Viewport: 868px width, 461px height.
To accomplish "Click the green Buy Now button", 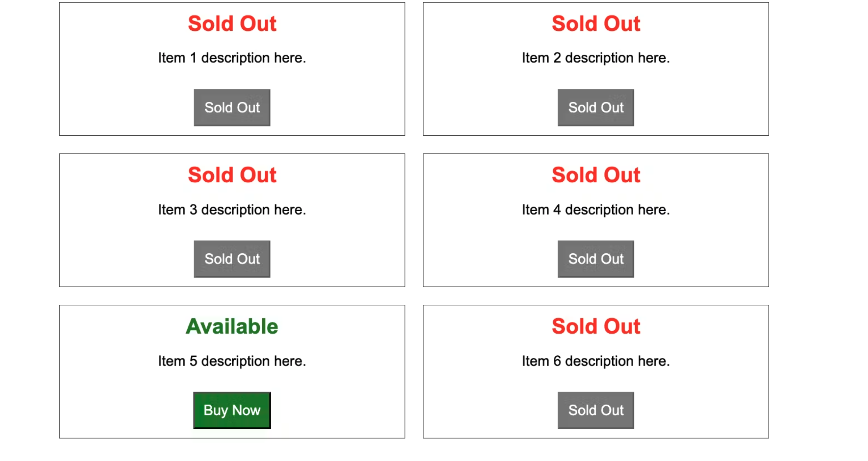I will coord(232,410).
